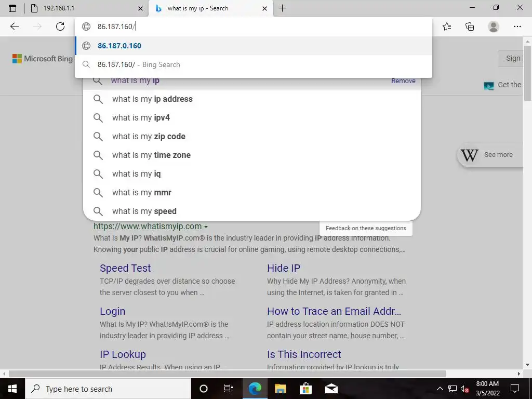The width and height of the screenshot is (532, 399).
Task: Choose '86.187.160/ - Bing Search' suggestion
Action: 254,64
